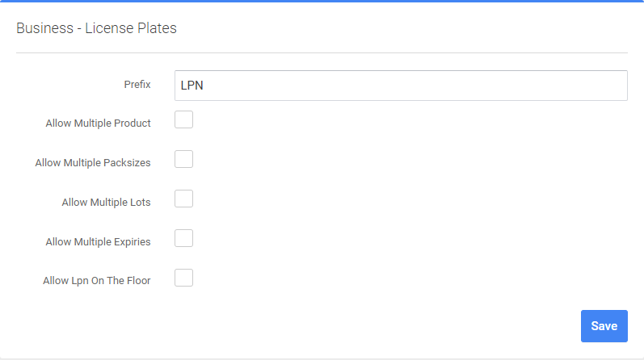The height and width of the screenshot is (360, 644).
Task: Click the LPN text inside Prefix field
Action: tap(192, 86)
